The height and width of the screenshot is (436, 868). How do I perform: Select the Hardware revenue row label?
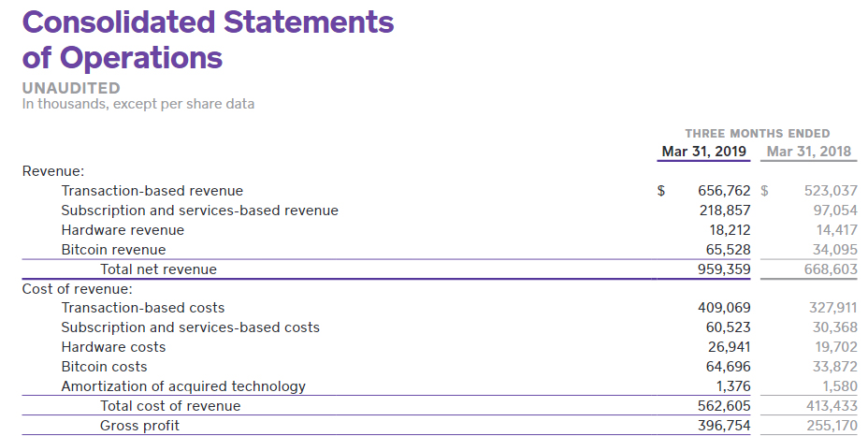pos(123,230)
